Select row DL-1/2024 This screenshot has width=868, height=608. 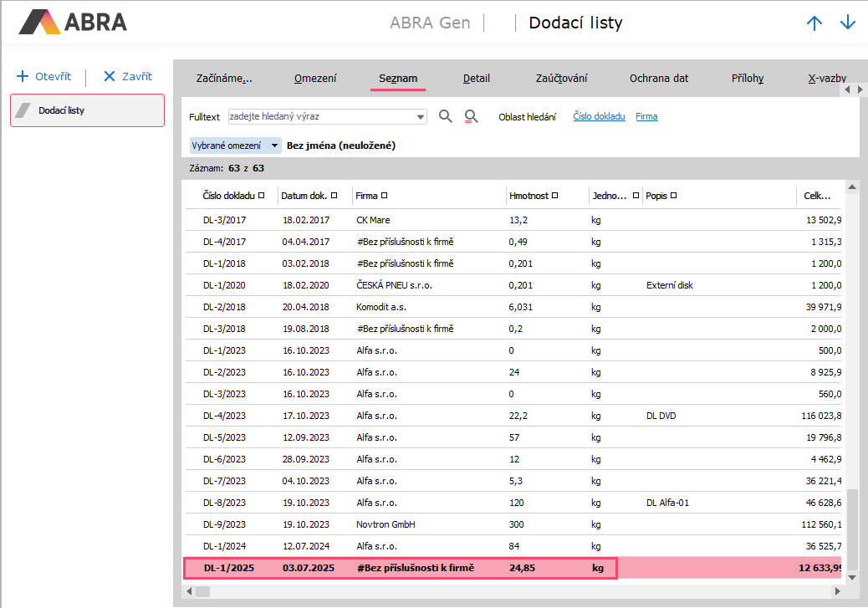pos(513,546)
